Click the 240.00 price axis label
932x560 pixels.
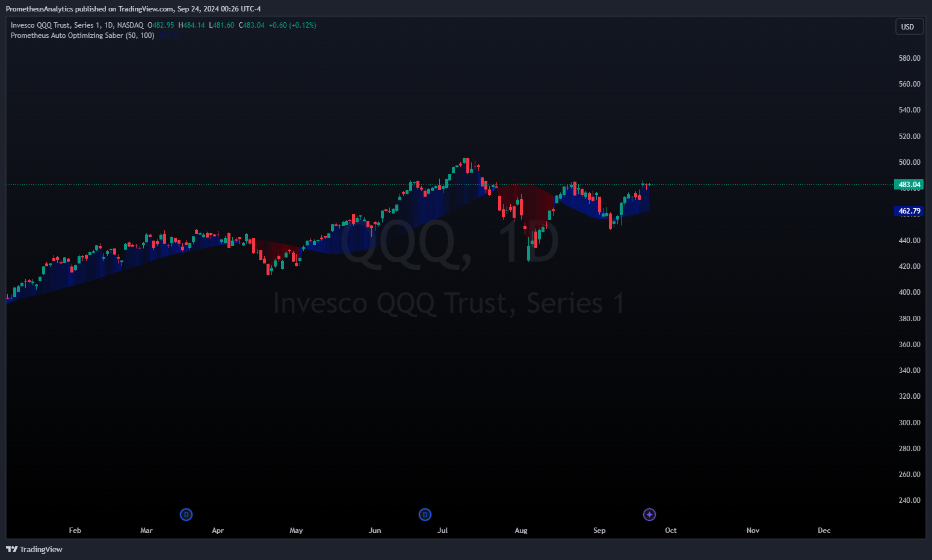tap(909, 500)
